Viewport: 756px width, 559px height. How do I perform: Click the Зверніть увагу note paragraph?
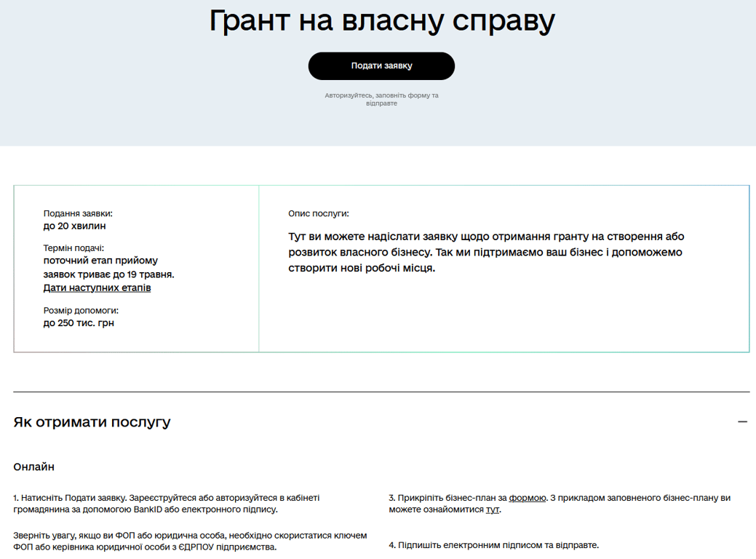pyautogui.click(x=189, y=541)
